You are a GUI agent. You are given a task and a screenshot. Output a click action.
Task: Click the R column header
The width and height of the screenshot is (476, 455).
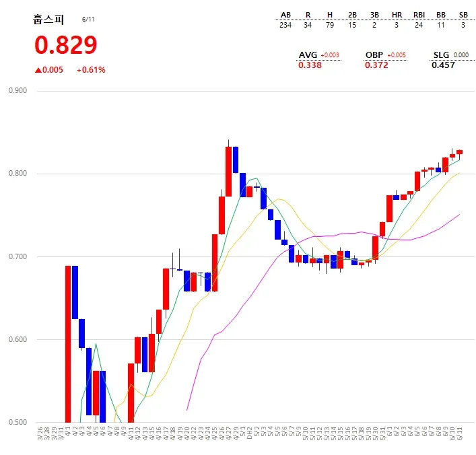[308, 15]
